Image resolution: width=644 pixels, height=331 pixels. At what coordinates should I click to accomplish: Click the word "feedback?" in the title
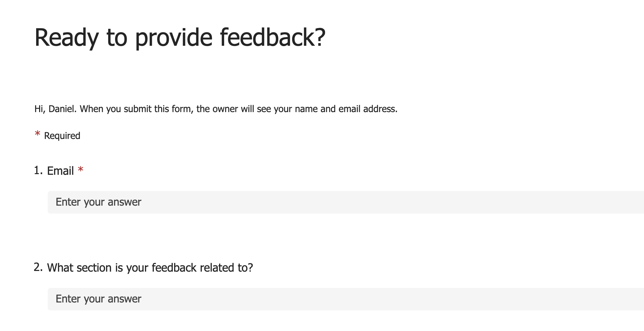(x=273, y=37)
